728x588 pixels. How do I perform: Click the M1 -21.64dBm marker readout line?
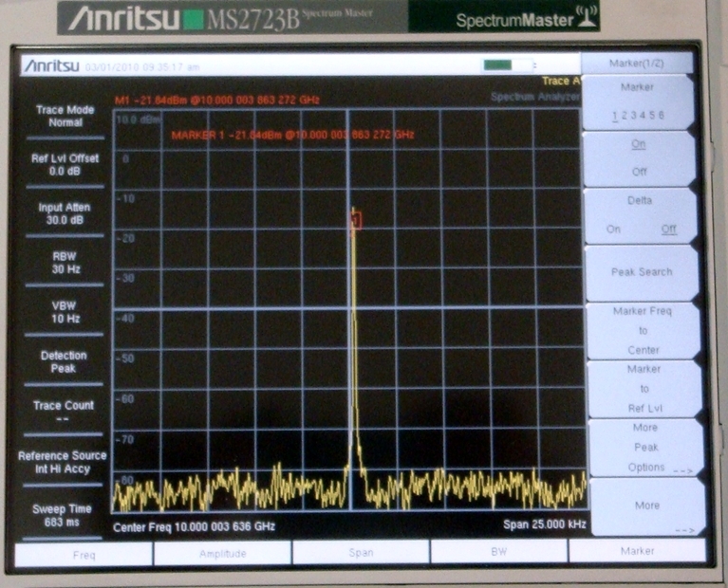click(x=217, y=101)
